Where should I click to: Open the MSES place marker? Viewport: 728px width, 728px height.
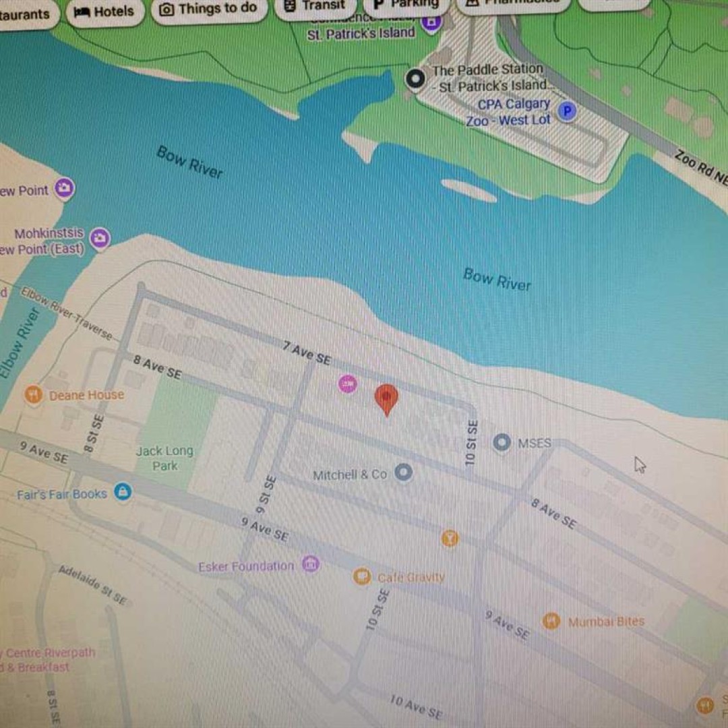[502, 442]
